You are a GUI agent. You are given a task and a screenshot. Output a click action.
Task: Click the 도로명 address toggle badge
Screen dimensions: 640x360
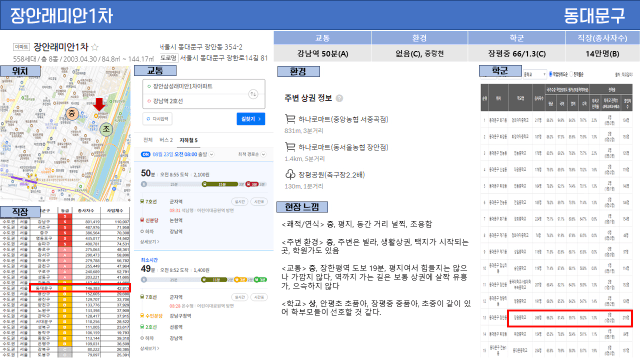168,58
